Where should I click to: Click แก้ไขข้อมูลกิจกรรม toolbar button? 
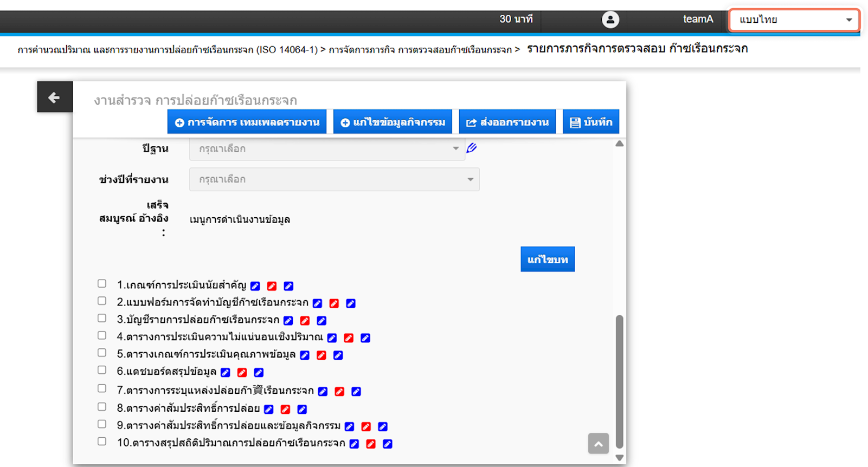393,122
